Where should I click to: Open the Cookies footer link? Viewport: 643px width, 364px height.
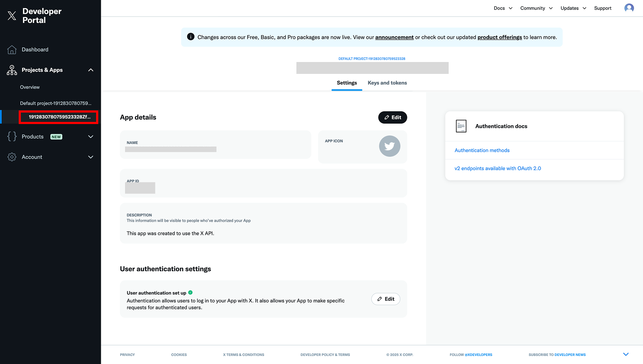point(179,355)
